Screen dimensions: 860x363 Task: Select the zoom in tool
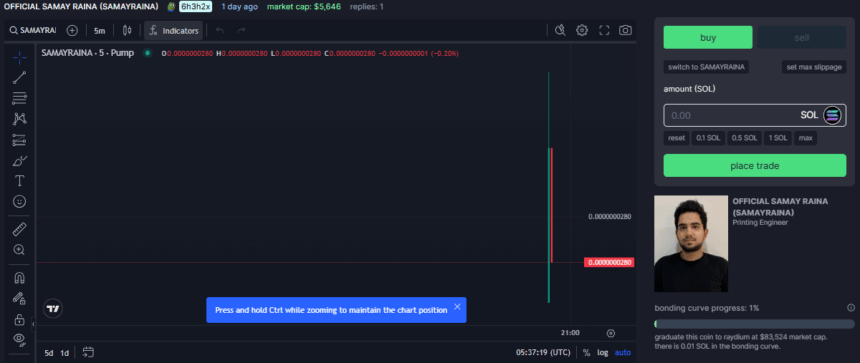[19, 250]
